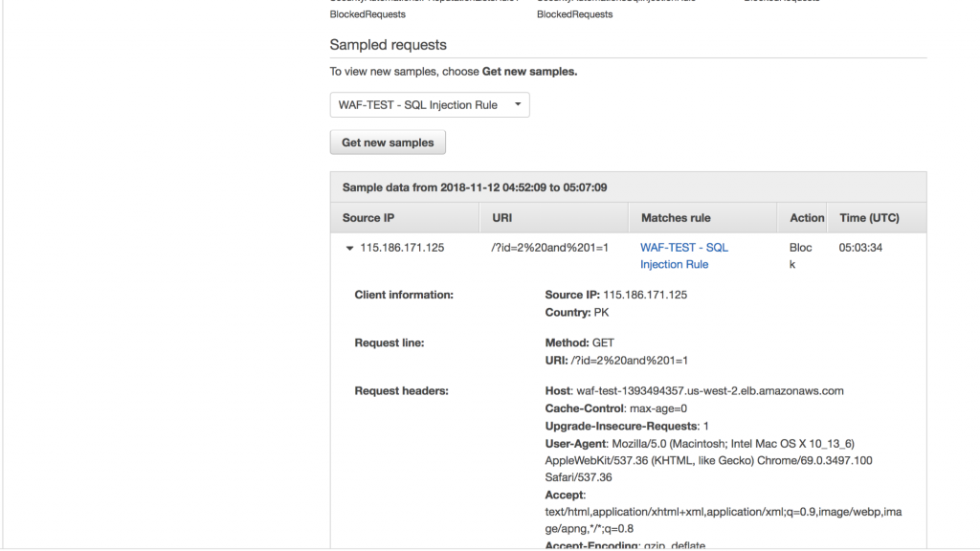
Task: Click the Get new samples button
Action: (388, 143)
